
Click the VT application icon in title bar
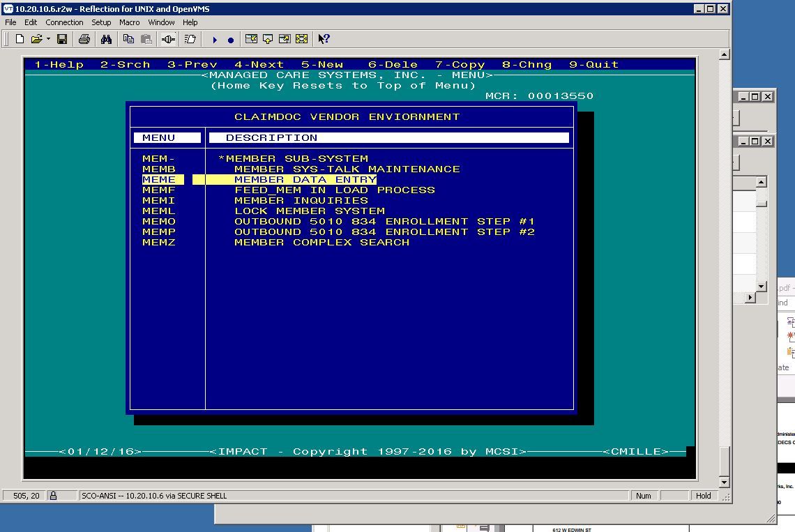tap(8, 8)
